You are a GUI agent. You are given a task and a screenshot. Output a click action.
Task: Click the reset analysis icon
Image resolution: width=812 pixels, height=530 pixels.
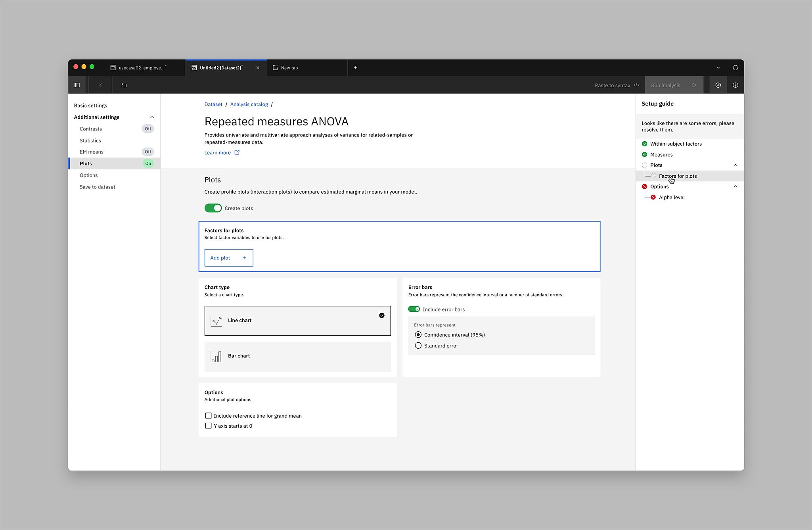click(124, 85)
